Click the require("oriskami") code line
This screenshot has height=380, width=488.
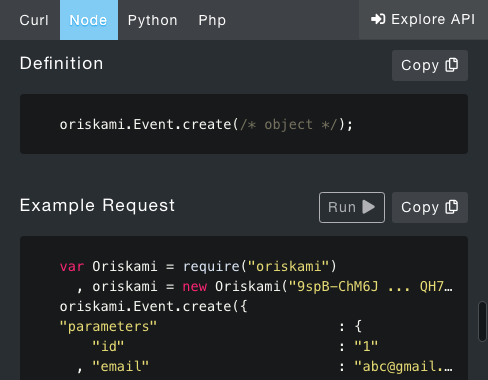[198, 266]
